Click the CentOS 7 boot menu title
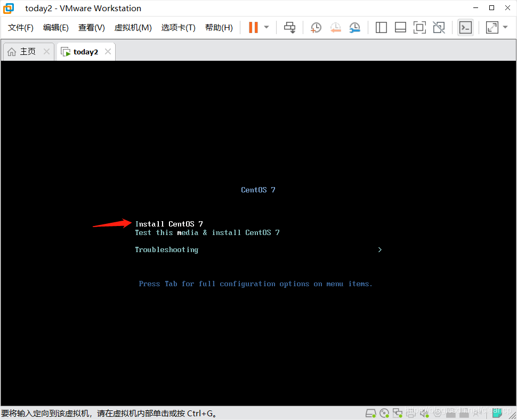Viewport: 517px width, 420px height. click(258, 190)
